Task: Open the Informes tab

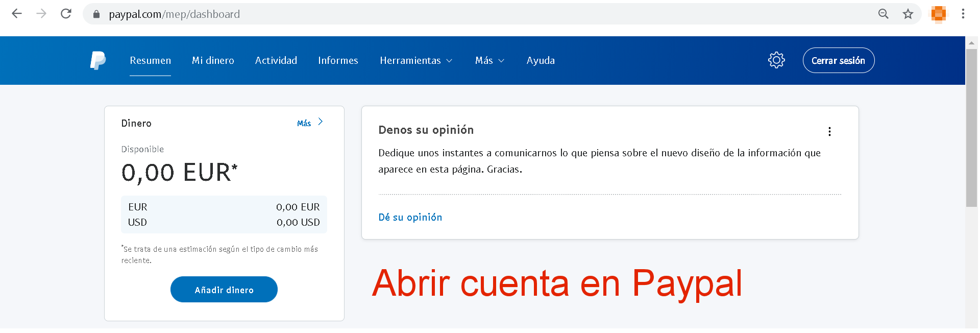Action: point(338,60)
